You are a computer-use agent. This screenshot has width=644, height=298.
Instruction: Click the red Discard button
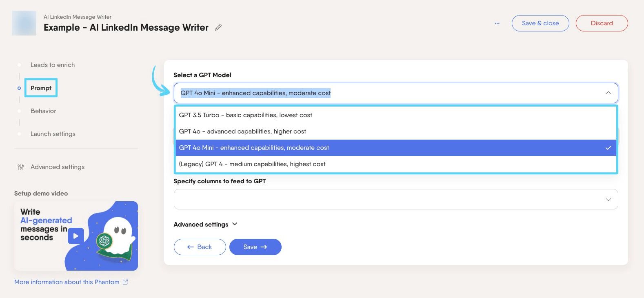click(x=602, y=23)
